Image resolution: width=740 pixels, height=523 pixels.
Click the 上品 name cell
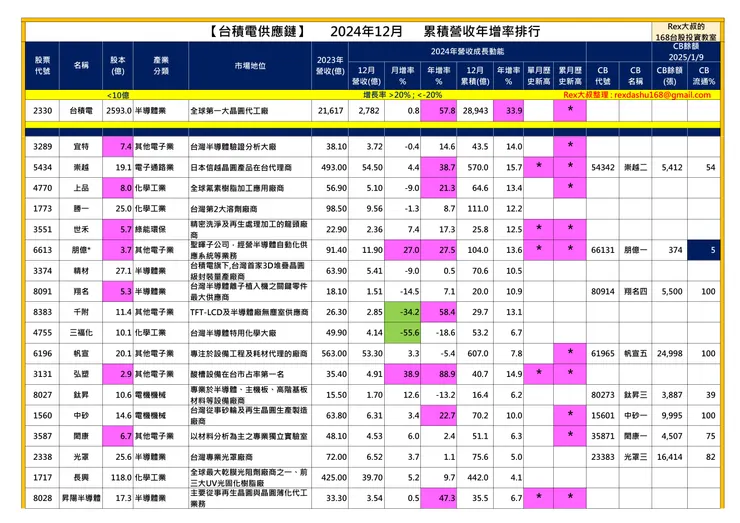point(81,188)
